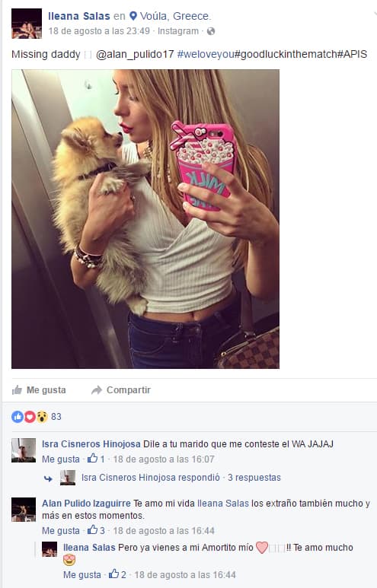The width and height of the screenshot is (377, 588).
Task: Open the wow face reaction icon
Action: tap(42, 417)
